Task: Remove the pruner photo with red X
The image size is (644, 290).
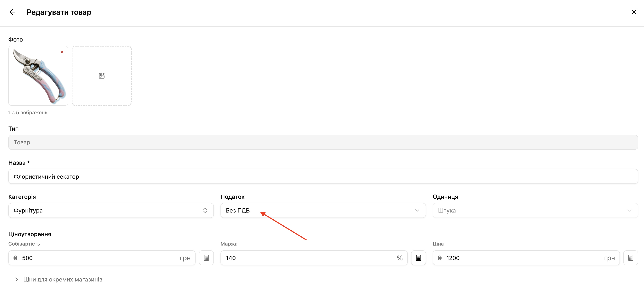Action: tap(62, 52)
